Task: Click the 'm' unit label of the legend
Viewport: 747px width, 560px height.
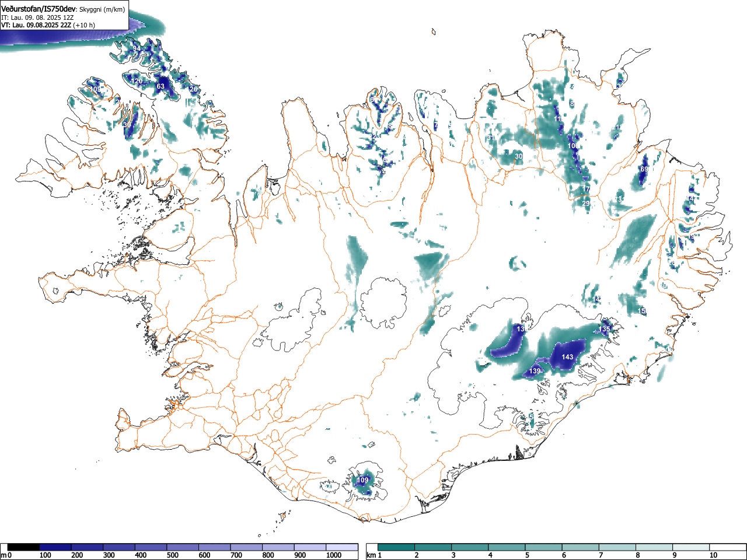Action: [4, 555]
